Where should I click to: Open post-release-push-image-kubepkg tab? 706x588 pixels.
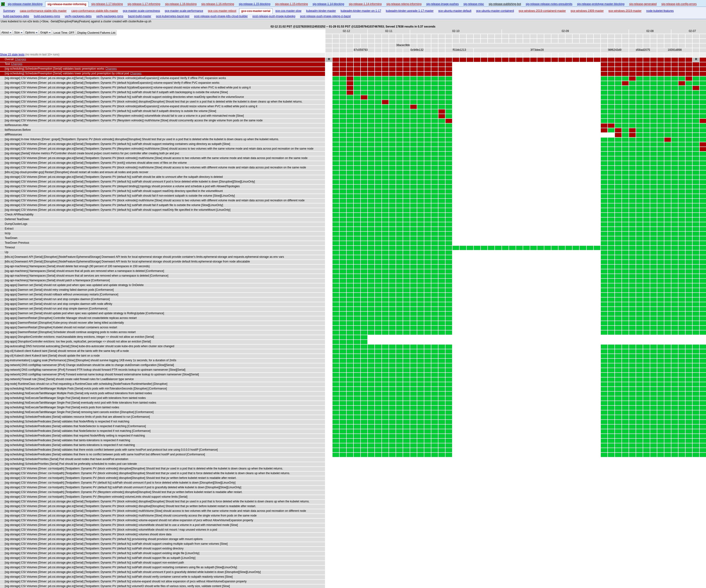pyautogui.click(x=274, y=16)
